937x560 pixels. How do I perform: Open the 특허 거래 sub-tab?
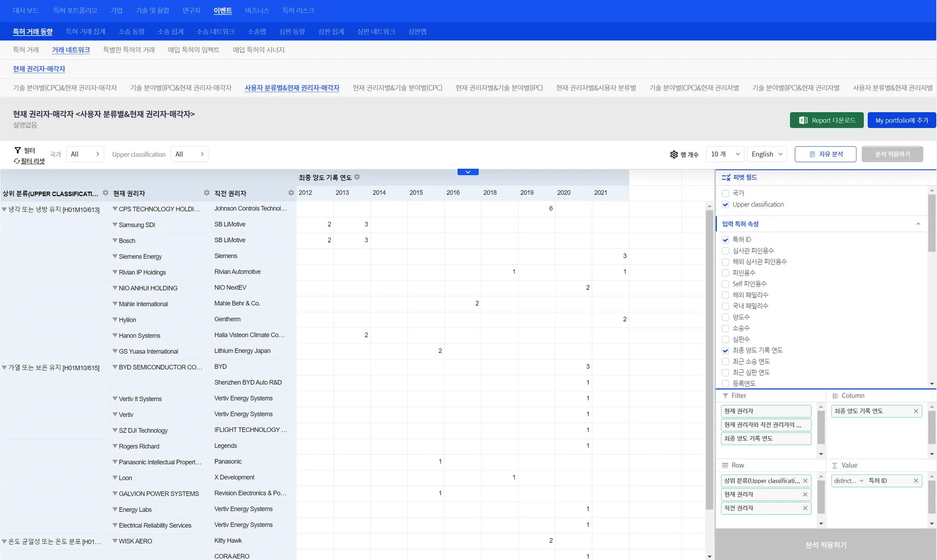pos(26,50)
